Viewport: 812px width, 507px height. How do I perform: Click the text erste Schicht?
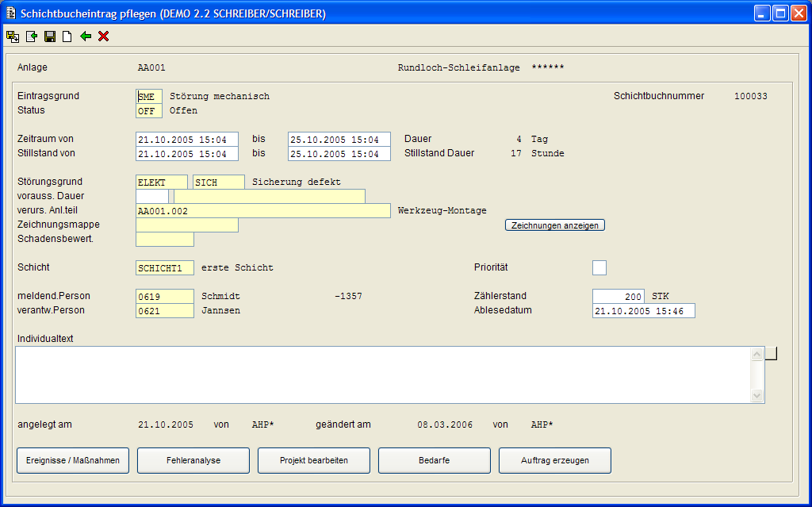click(x=237, y=268)
